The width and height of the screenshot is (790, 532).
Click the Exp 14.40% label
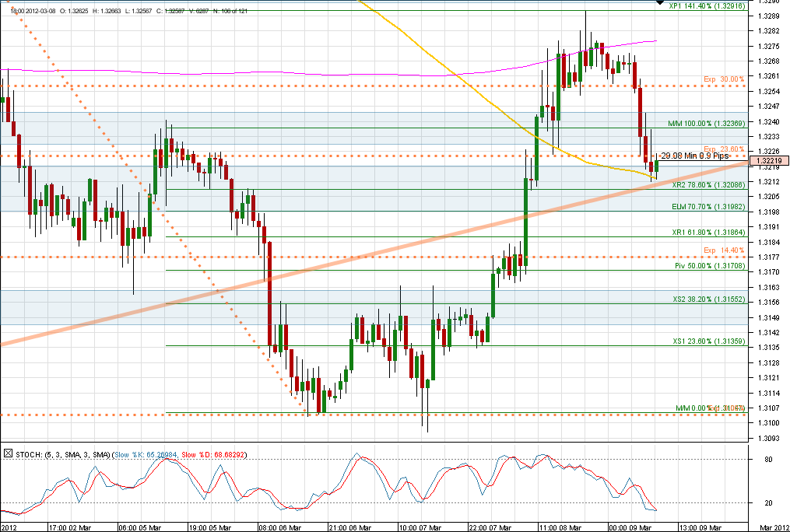(x=724, y=250)
